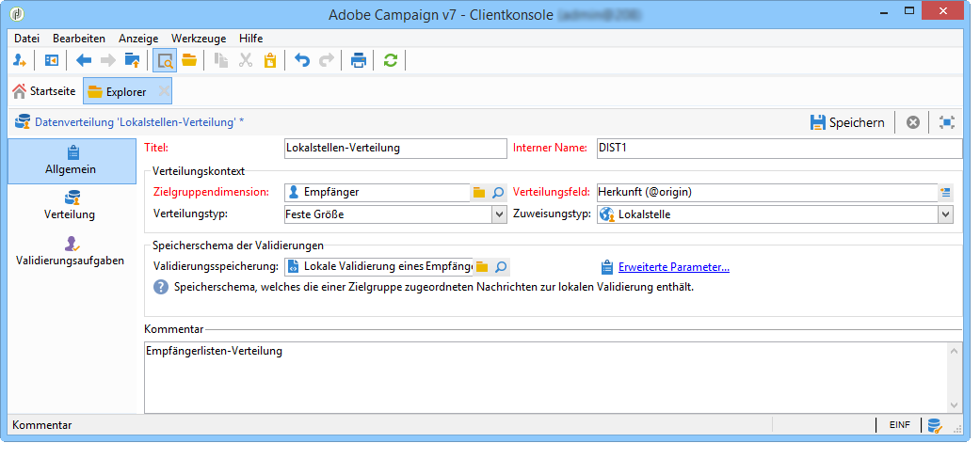
Task: Click the Cut scissors icon
Action: click(246, 60)
